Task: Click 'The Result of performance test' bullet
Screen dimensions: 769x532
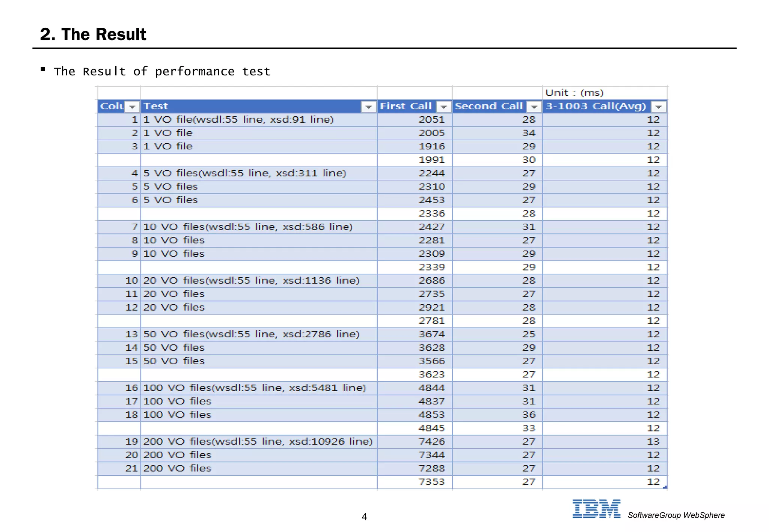Action: (162, 71)
